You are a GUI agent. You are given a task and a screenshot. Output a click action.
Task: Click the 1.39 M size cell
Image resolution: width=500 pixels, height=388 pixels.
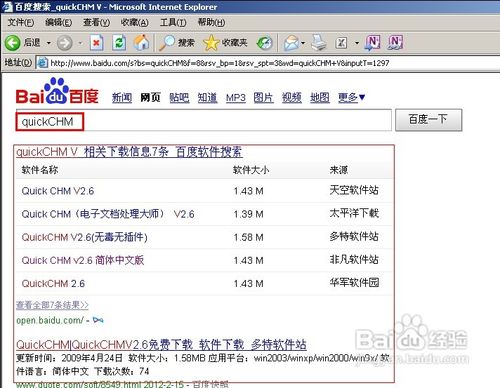tap(248, 214)
